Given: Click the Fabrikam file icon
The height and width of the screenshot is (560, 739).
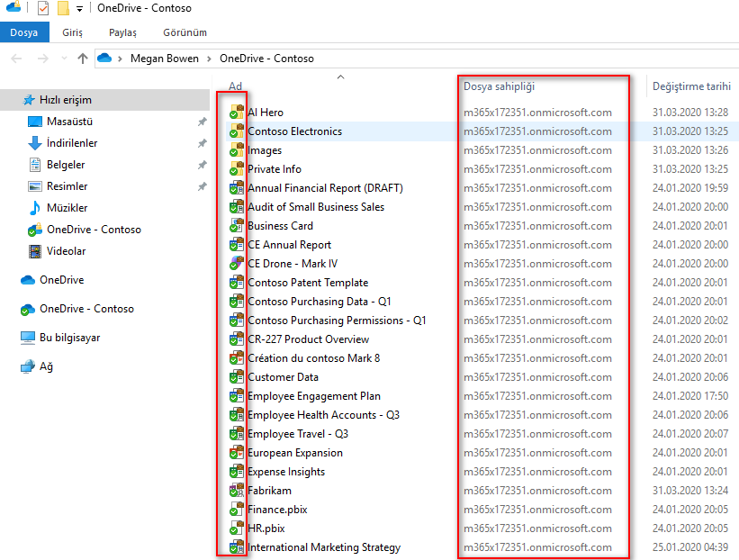Looking at the screenshot, I should (x=237, y=491).
